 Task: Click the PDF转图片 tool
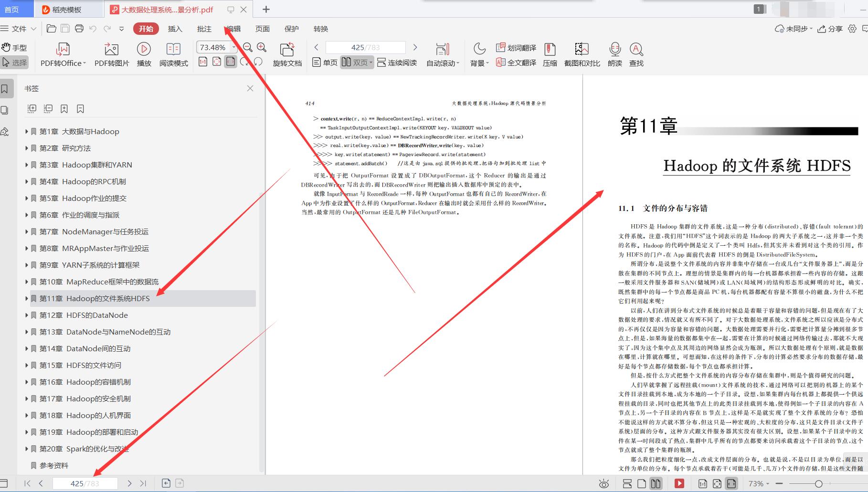pos(112,55)
